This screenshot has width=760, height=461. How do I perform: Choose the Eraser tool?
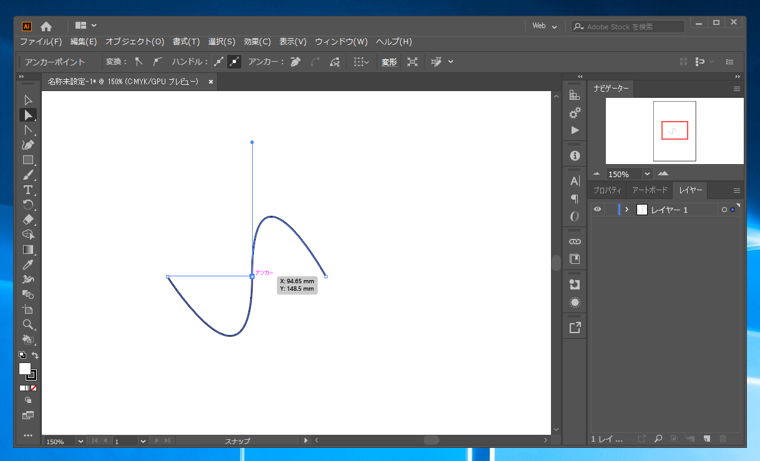point(28,220)
